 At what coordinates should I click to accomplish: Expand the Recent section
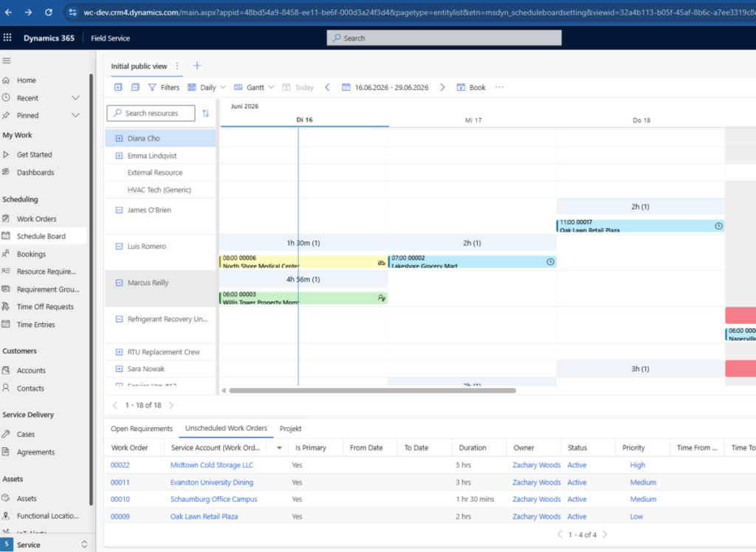pos(75,98)
